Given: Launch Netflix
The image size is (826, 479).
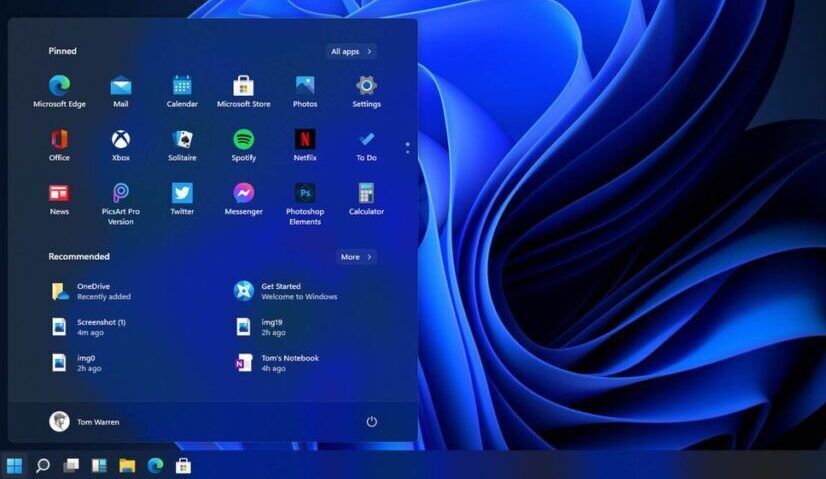Looking at the screenshot, I should tap(305, 145).
